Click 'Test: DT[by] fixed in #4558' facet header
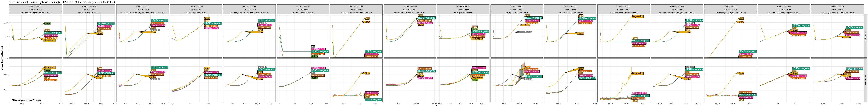The height and width of the screenshot is (108, 868). coord(463,13)
